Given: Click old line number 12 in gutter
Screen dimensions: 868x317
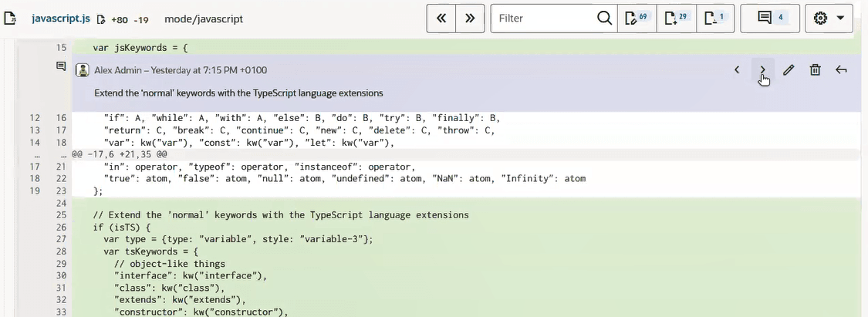Looking at the screenshot, I should (x=34, y=118).
